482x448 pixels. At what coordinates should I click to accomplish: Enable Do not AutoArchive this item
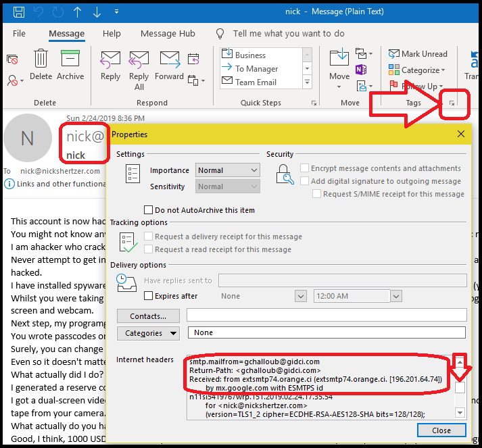click(x=149, y=209)
